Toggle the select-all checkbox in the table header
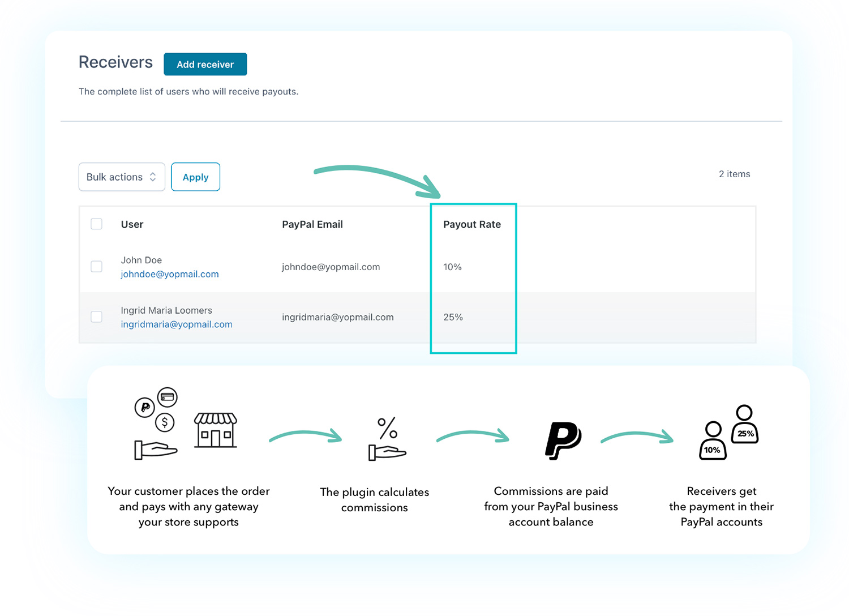 [x=96, y=224]
